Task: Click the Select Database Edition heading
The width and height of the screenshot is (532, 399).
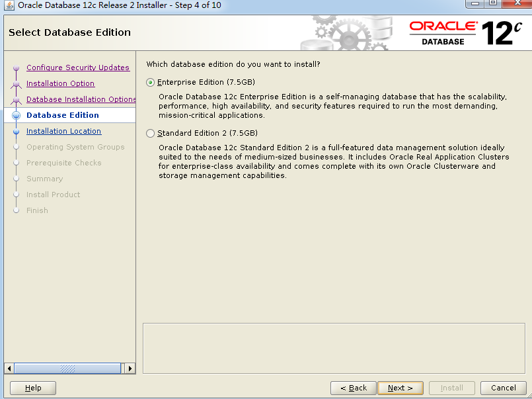Action: click(x=69, y=32)
